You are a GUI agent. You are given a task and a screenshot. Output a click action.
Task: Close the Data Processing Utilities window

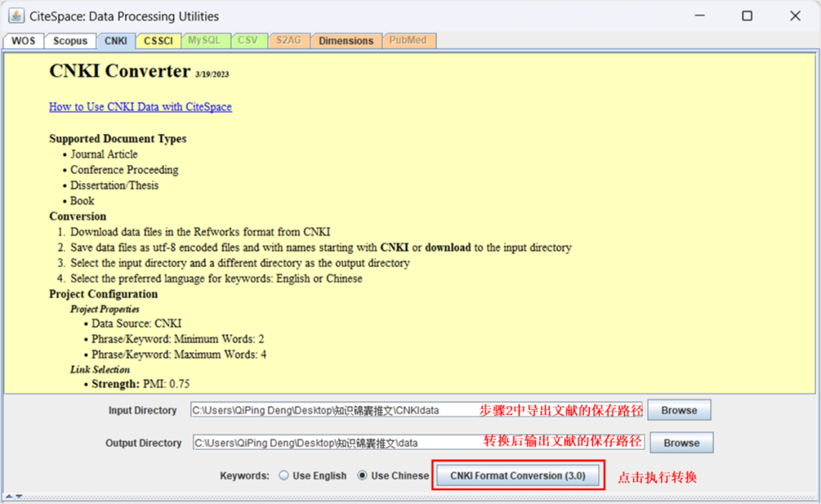[795, 16]
